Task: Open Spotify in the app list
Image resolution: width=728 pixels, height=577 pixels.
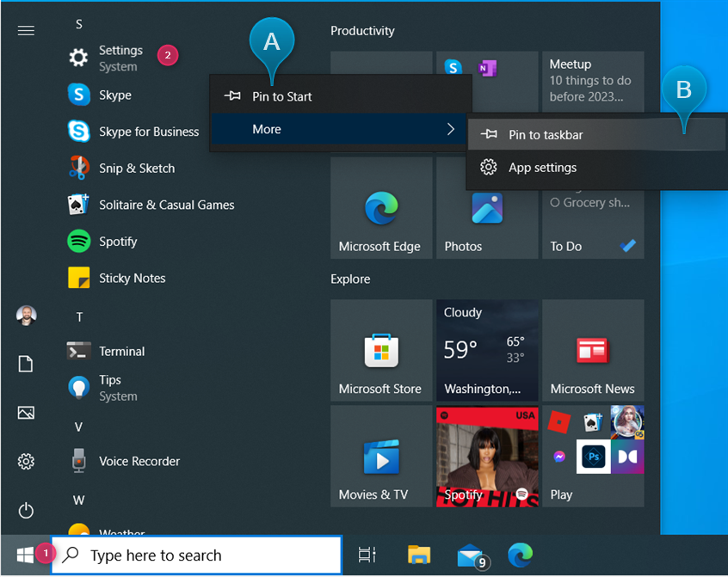Action: coord(102,241)
